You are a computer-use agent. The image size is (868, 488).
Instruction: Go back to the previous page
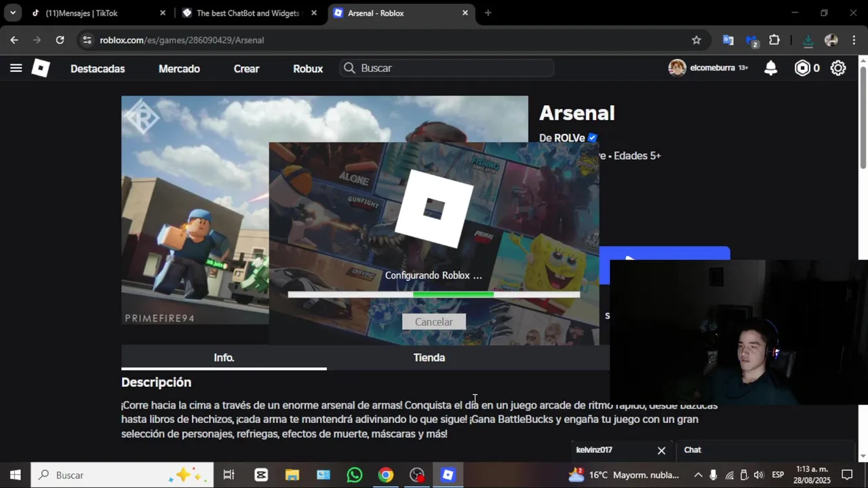tap(14, 40)
